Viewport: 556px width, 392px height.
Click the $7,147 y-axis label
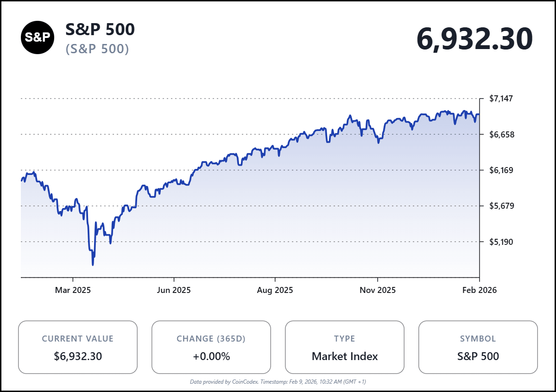pos(501,99)
